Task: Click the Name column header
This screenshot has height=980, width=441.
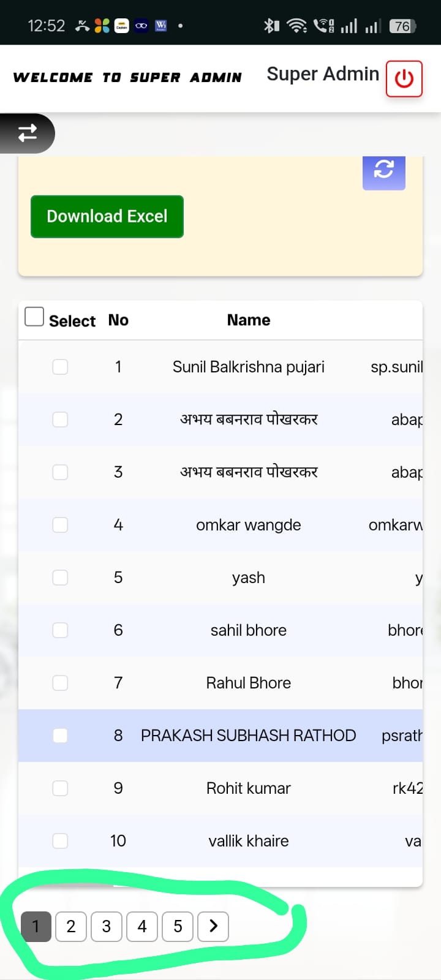Action: coord(248,320)
